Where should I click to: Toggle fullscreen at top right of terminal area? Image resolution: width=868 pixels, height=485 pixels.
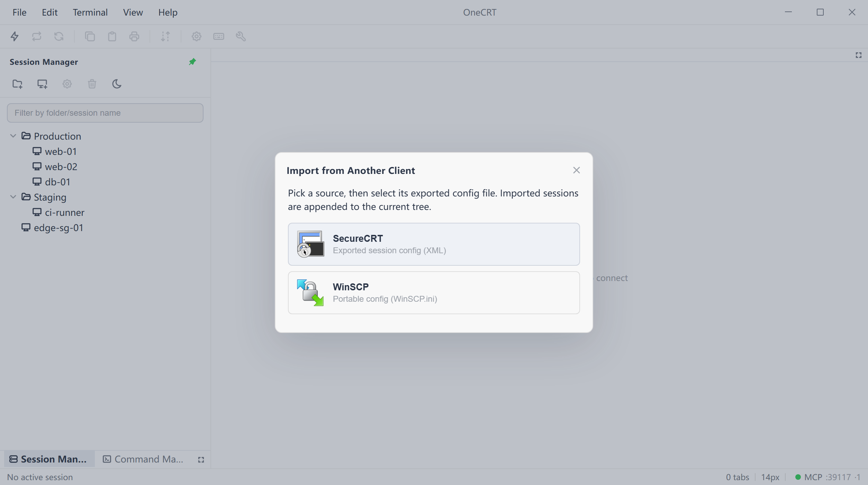pyautogui.click(x=859, y=55)
